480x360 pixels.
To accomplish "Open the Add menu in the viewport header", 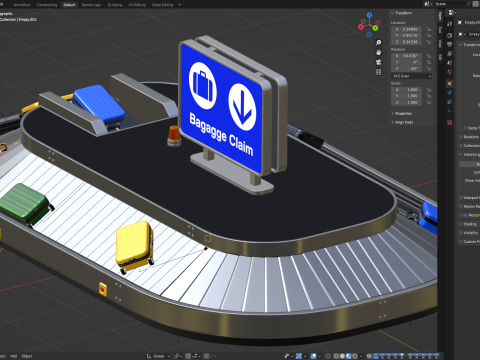I will (x=14, y=356).
